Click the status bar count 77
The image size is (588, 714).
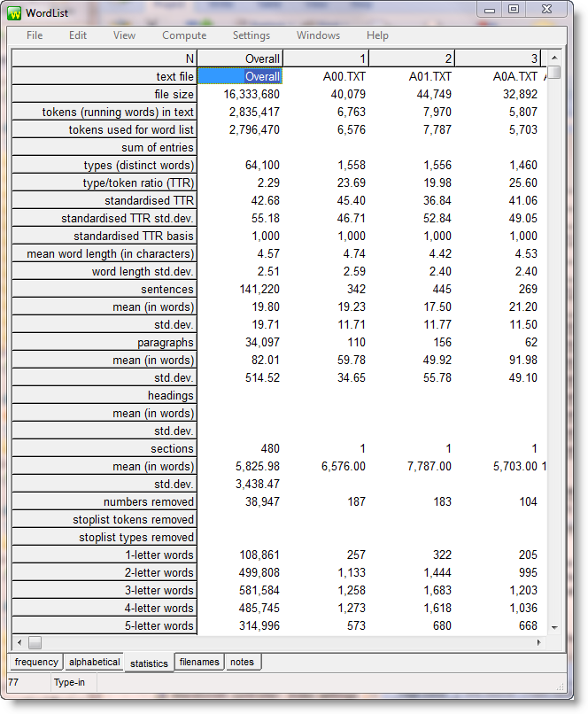point(13,682)
